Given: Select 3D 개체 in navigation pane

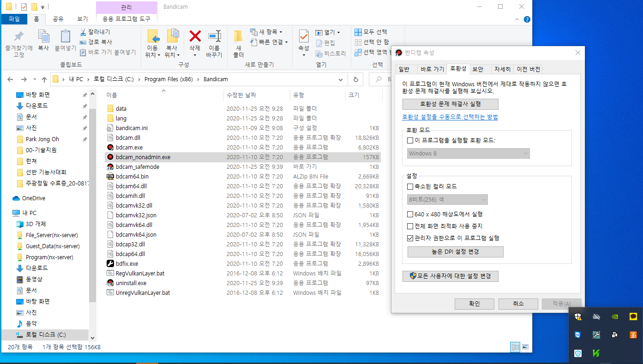Looking at the screenshot, I should [36, 224].
